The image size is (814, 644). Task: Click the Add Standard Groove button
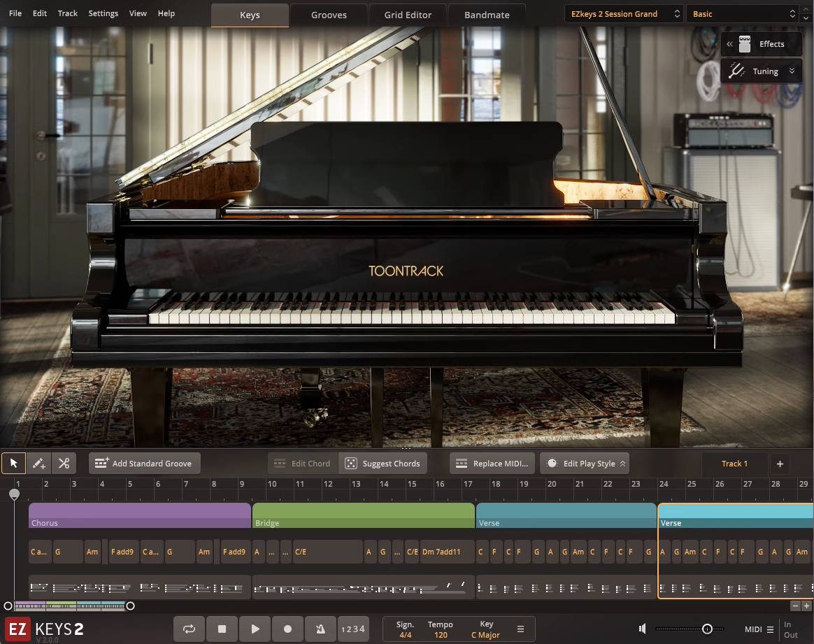[x=144, y=463]
